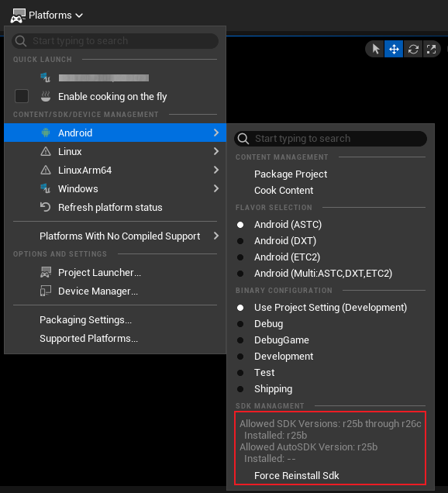448x493 pixels.
Task: Click the magnifier icon in Android search
Action: pos(243,139)
